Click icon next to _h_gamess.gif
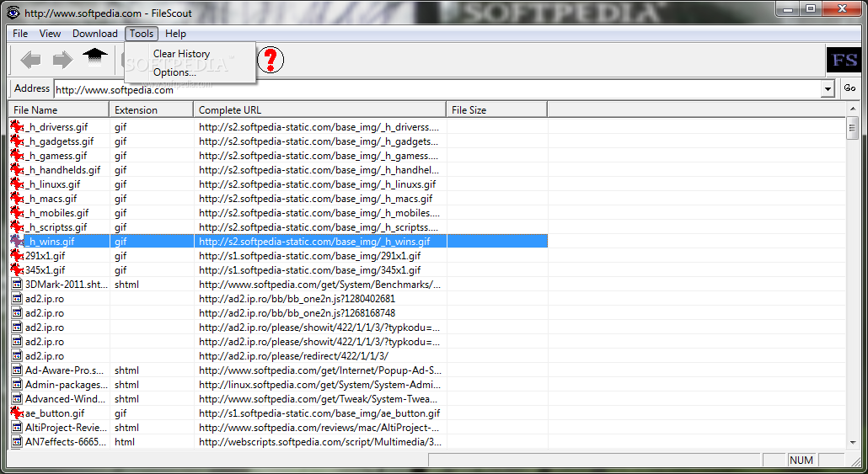The width and height of the screenshot is (868, 474). pos(17,156)
